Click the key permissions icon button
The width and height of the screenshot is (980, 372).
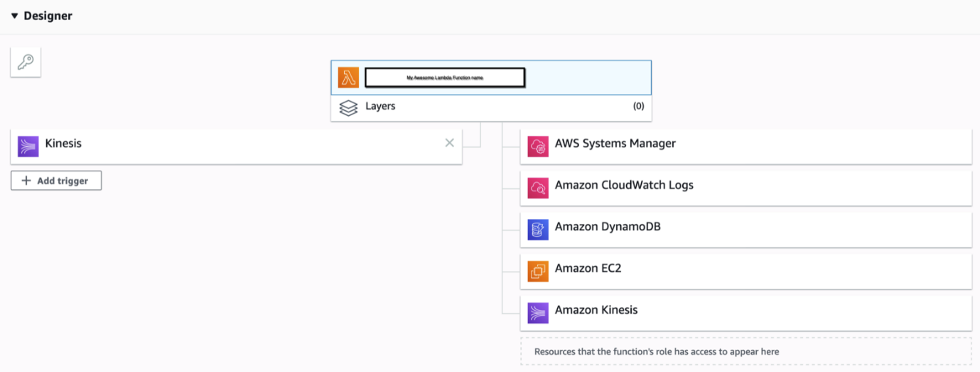(26, 63)
